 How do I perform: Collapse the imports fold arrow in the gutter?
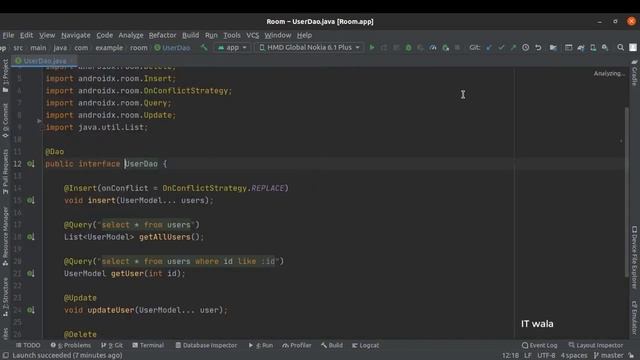pyautogui.click(x=39, y=121)
